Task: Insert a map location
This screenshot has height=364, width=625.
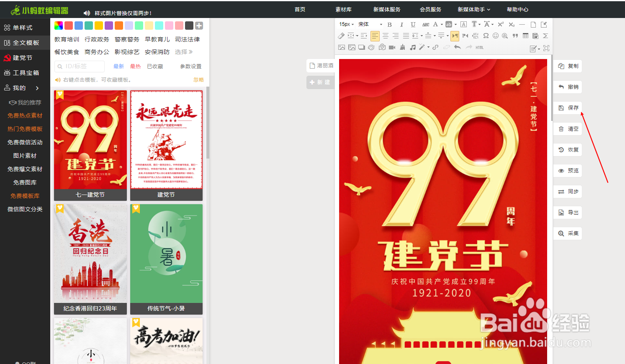Action: pos(382,48)
